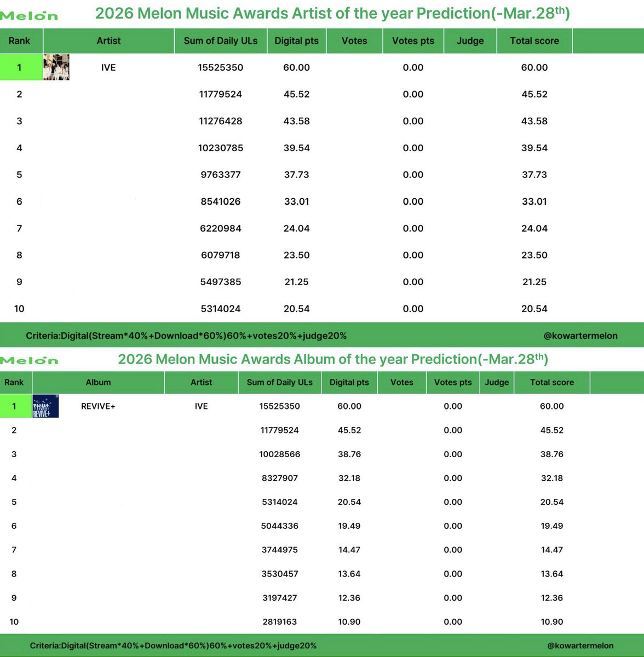644x657 pixels.
Task: Click 39.54 in the Total score column
Action: pos(534,148)
